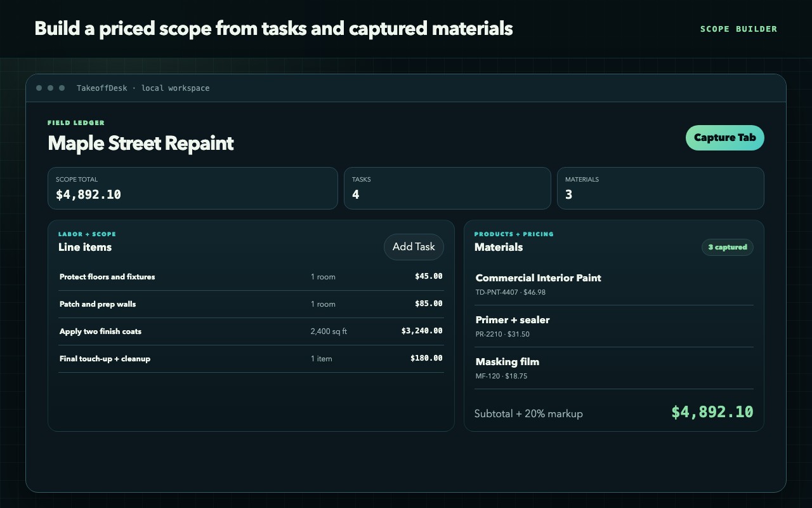The width and height of the screenshot is (812, 508).
Task: Click the $85.00 price value
Action: pos(429,304)
